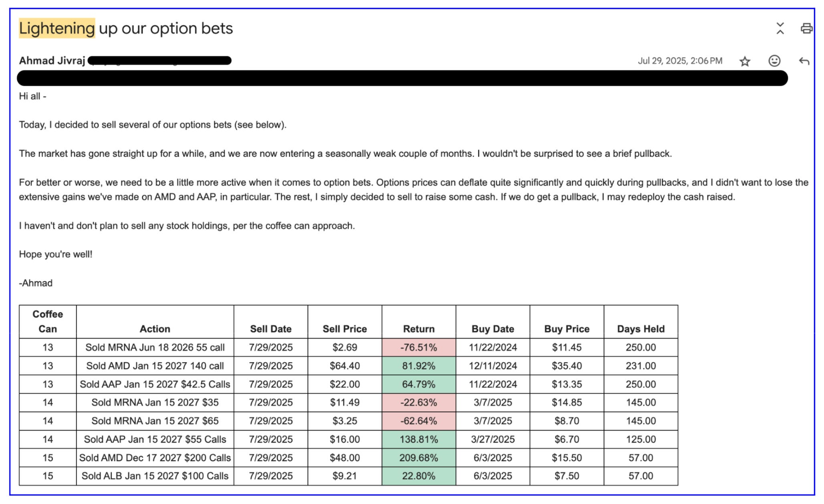The height and width of the screenshot is (504, 824).
Task: Click the collapse all arrows icon
Action: coord(780,28)
